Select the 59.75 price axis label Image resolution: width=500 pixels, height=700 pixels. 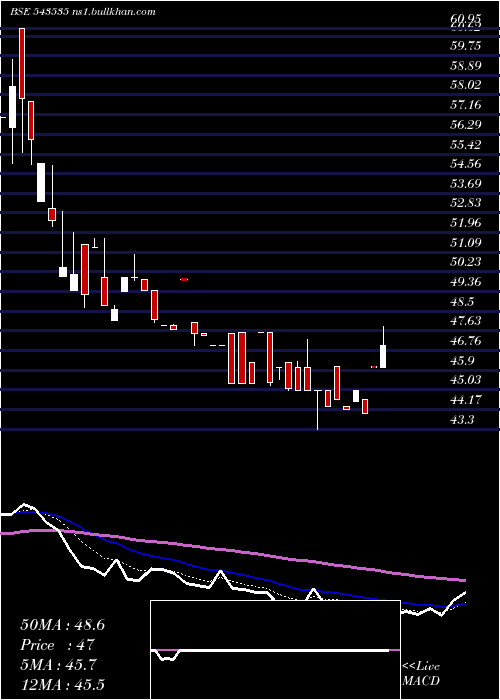pyautogui.click(x=466, y=46)
